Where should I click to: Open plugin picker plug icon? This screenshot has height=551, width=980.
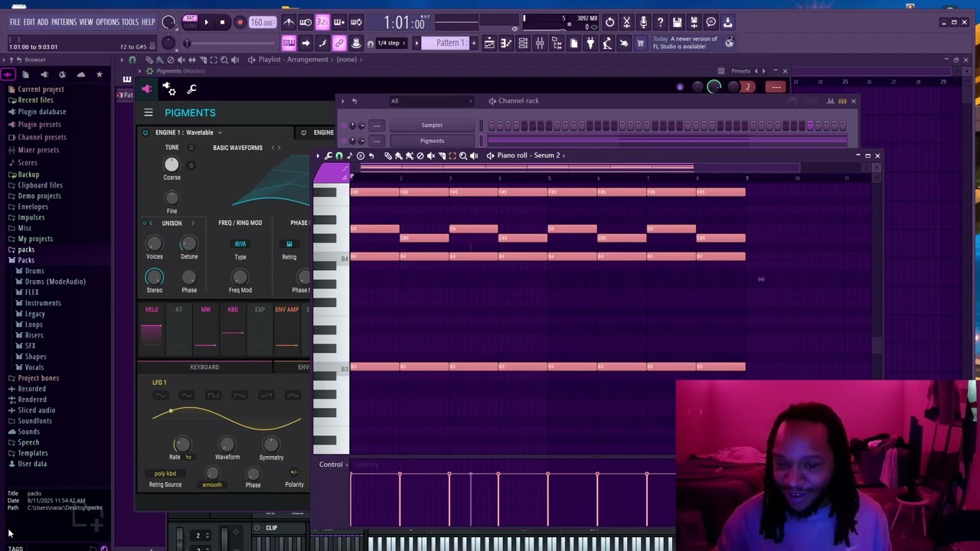[x=590, y=43]
